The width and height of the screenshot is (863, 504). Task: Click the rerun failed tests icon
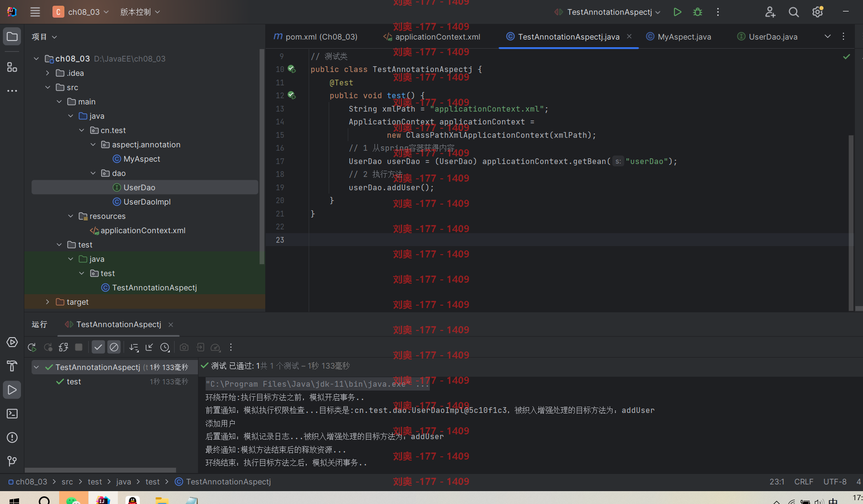click(48, 348)
